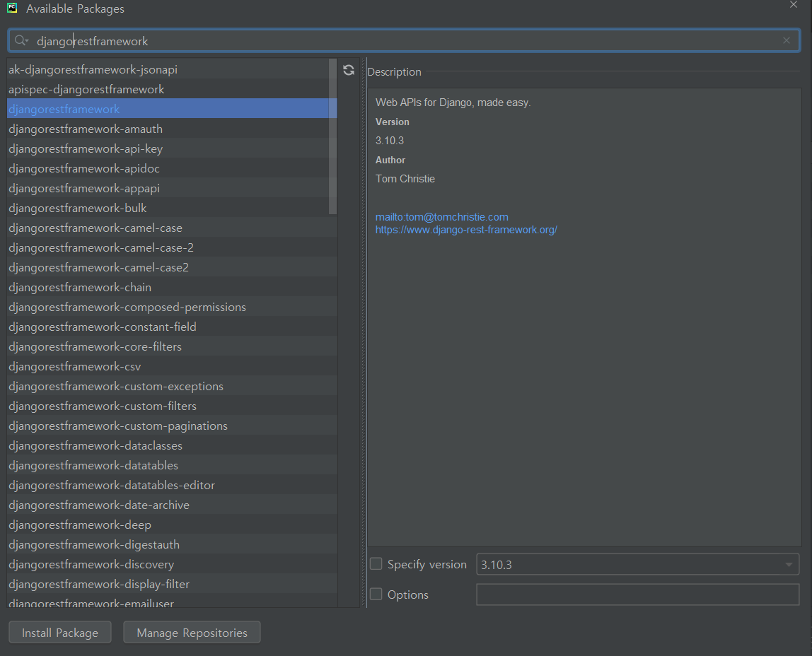The width and height of the screenshot is (812, 656).
Task: Select djangorestframework-core-filters package
Action: 171,346
